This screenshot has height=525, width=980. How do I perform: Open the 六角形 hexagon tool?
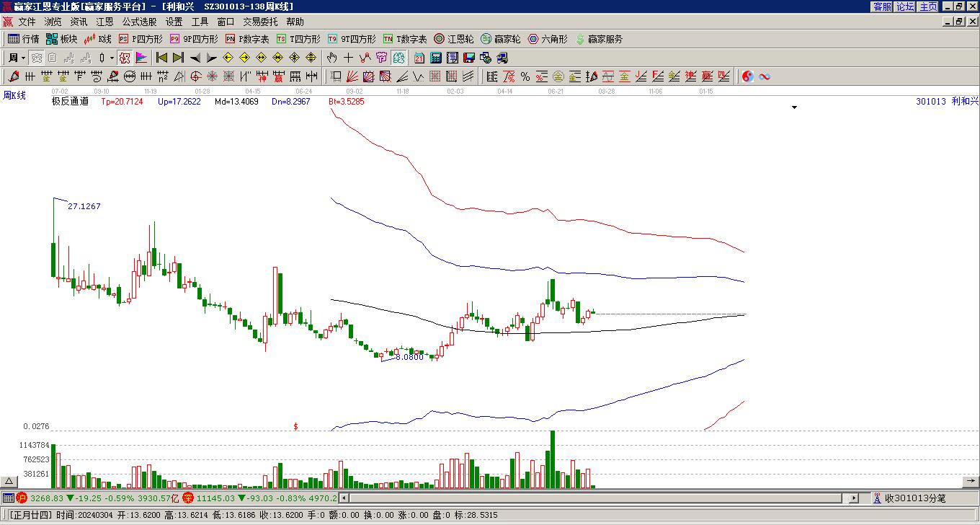(x=548, y=39)
